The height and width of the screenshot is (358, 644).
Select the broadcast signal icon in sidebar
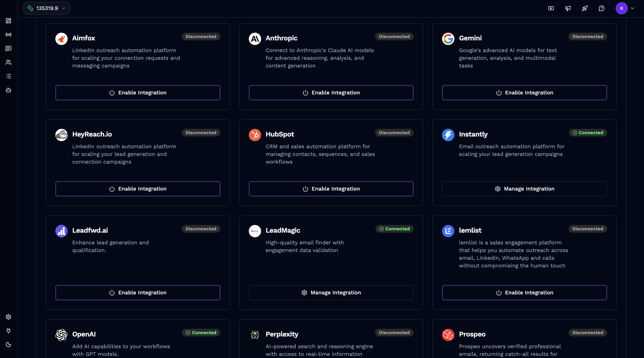click(8, 35)
